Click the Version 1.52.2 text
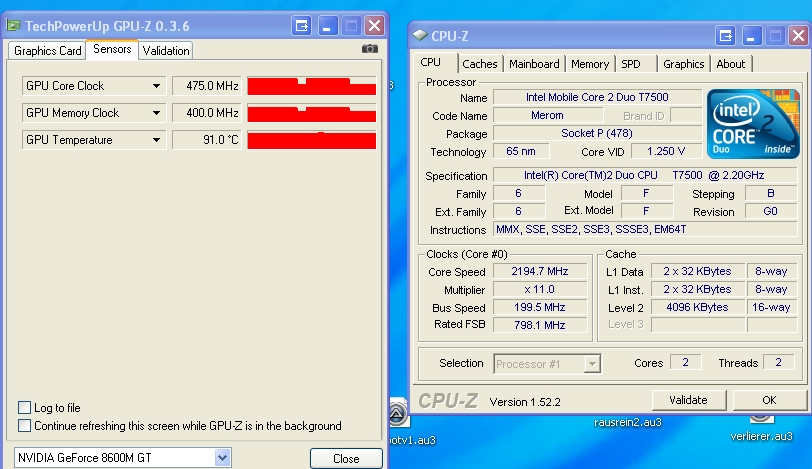Screen dimensions: 812x469 point(525,402)
